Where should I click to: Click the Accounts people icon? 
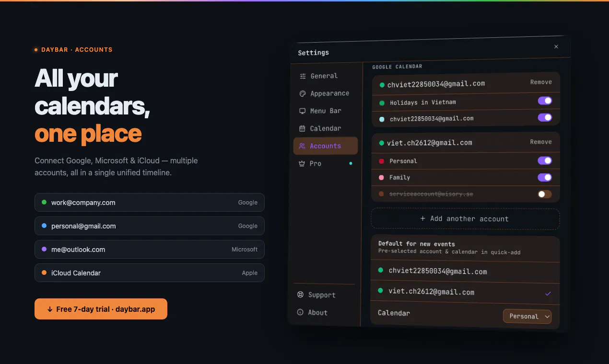pyautogui.click(x=302, y=146)
